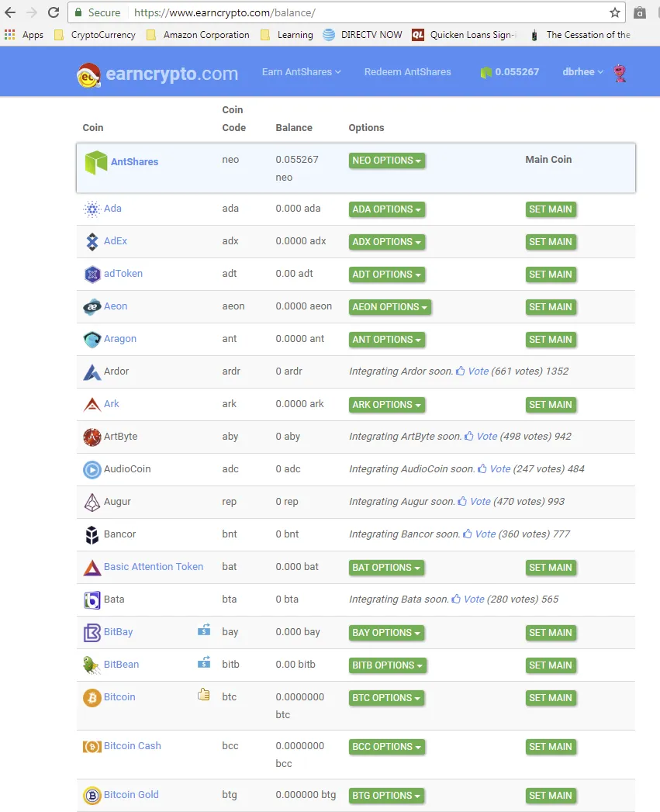Image resolution: width=660 pixels, height=812 pixels.
Task: Open the ADX OPTIONS dropdown
Action: 386,242
